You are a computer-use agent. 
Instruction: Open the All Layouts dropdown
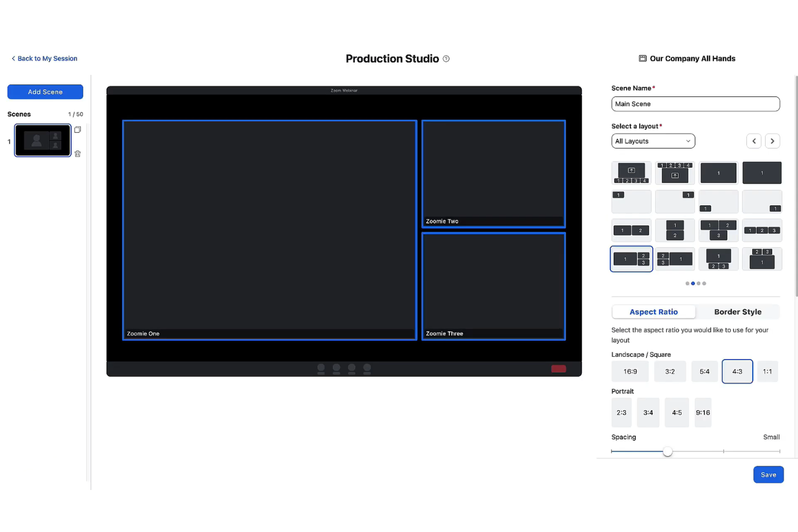pos(653,141)
